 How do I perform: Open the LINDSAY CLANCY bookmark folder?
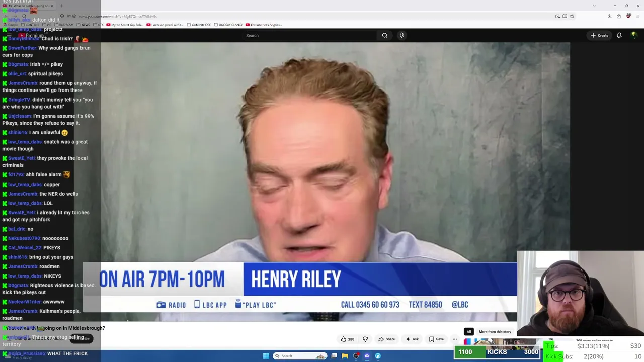[x=228, y=25]
